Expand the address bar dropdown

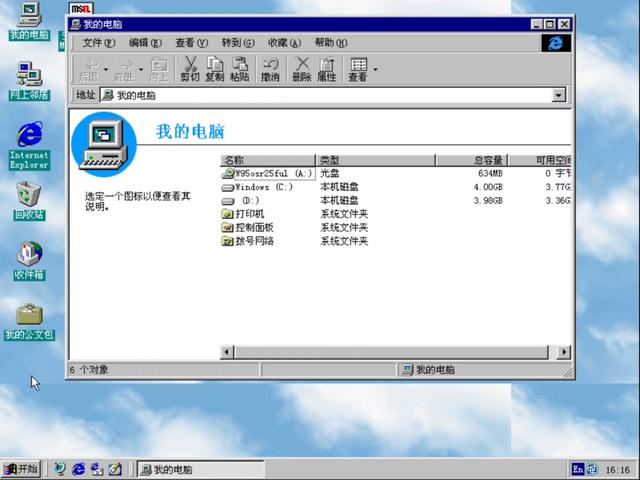[558, 95]
